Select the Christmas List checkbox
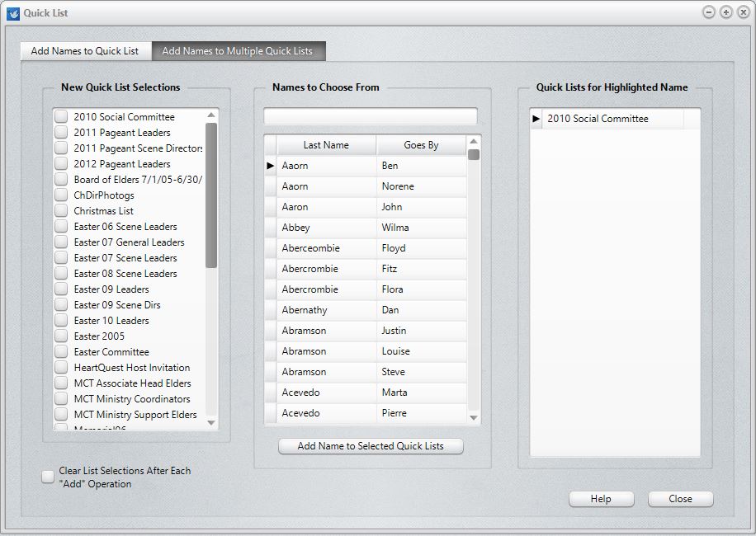The image size is (756, 536). pyautogui.click(x=61, y=211)
